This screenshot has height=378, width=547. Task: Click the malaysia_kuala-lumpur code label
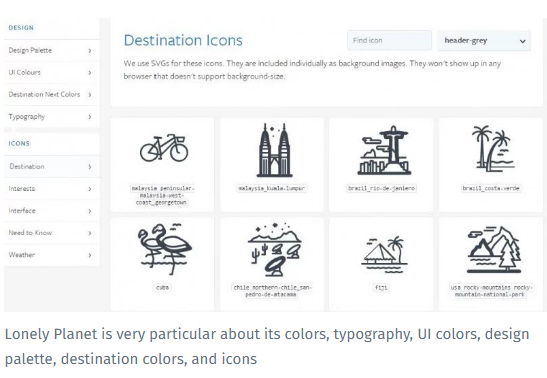[271, 188]
